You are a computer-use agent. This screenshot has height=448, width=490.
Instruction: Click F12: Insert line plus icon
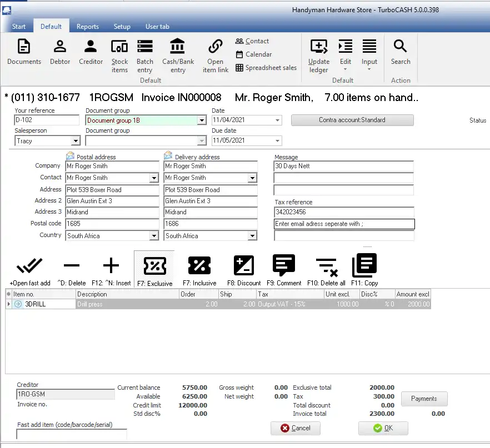[111, 271]
